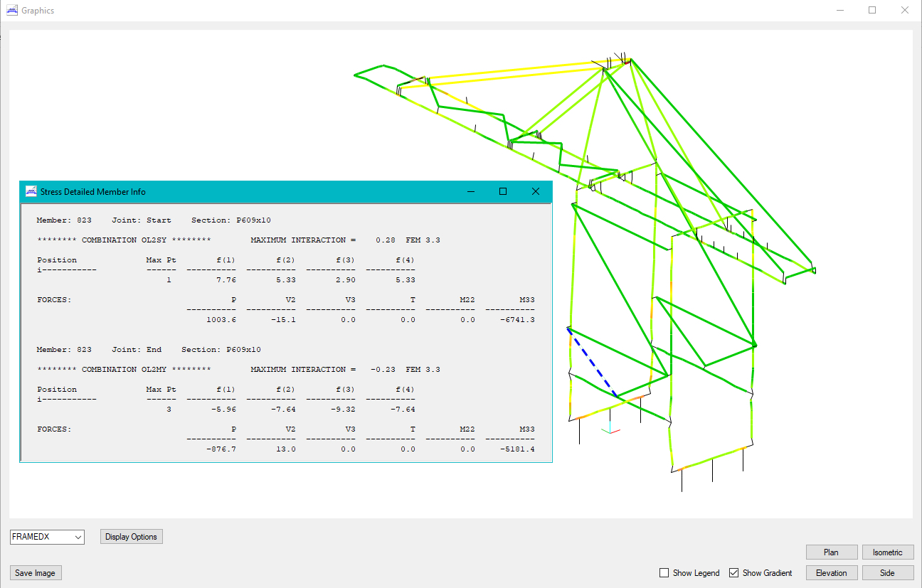Select the blue dashed highlighted member
Image resolution: width=922 pixels, height=588 pixels.
592,363
